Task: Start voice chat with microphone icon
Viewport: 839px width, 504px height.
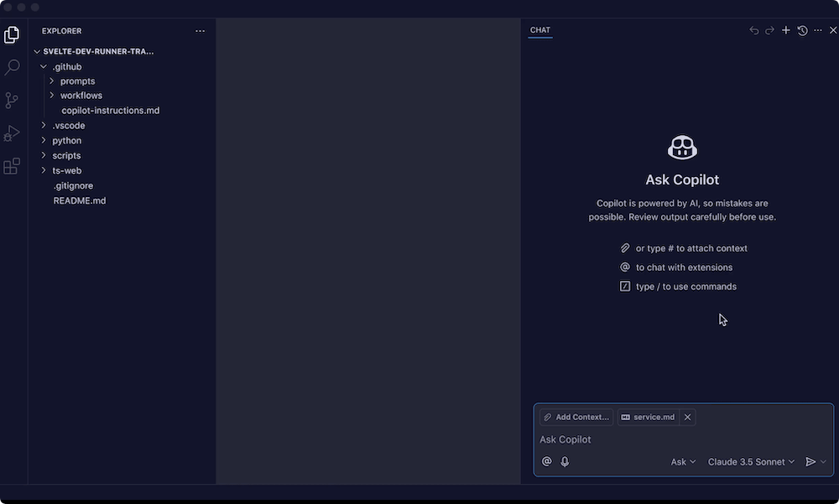Action: pos(565,461)
